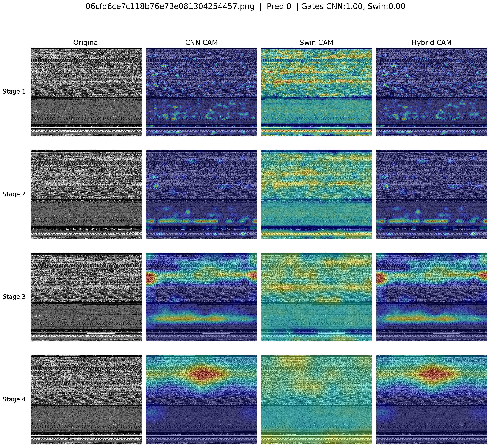
Task: Open the Stage 3 Original image
Action: [86, 297]
